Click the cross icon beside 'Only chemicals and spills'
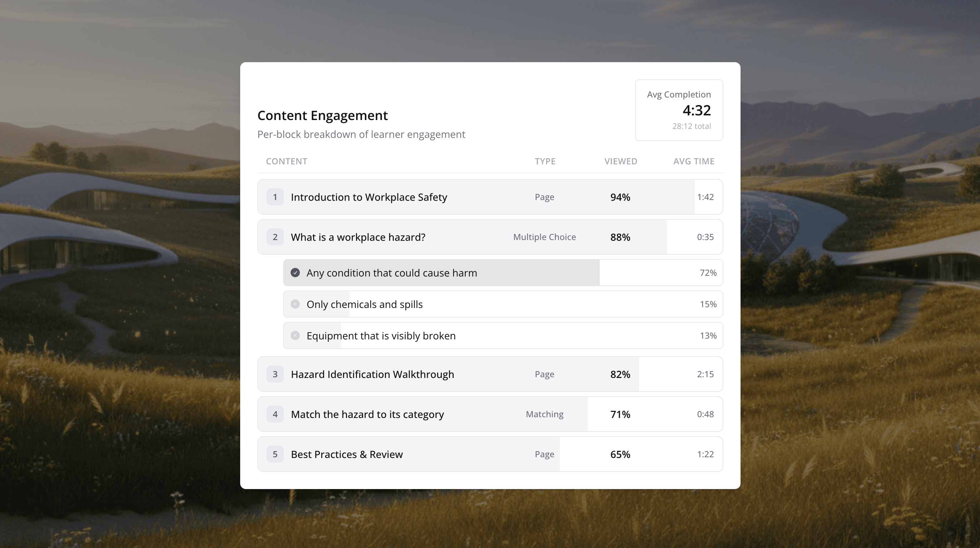Screen dimensions: 980x548 pyautogui.click(x=295, y=304)
